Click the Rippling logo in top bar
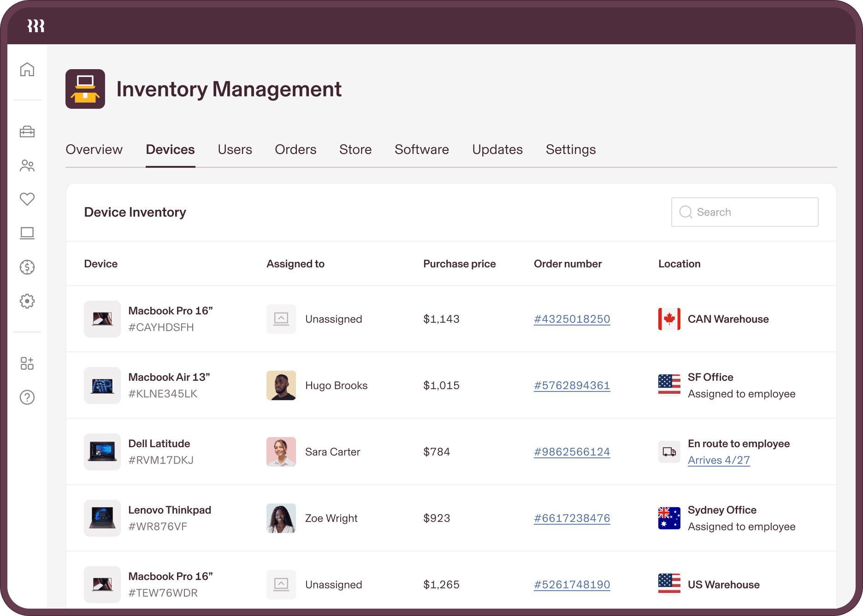863x616 pixels. (x=36, y=26)
